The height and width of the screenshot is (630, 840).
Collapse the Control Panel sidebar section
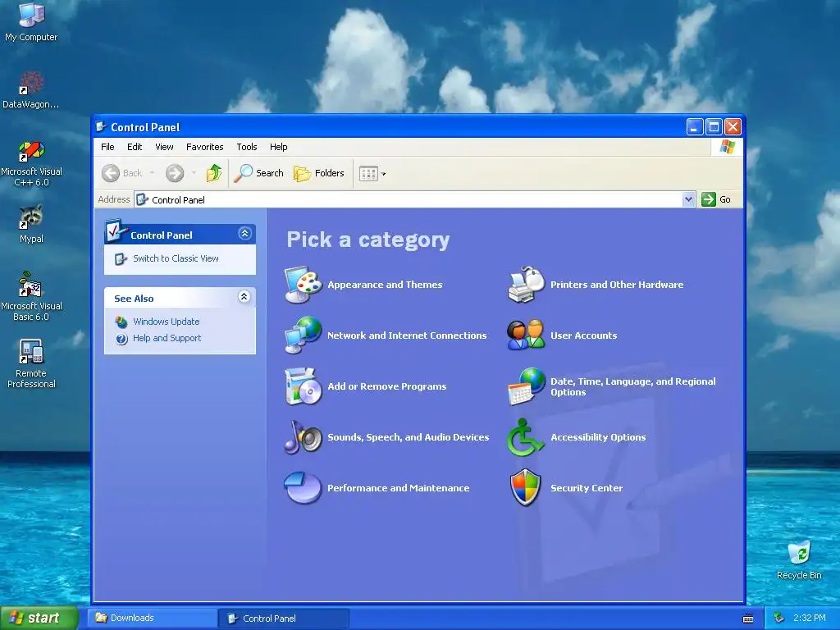pos(244,234)
